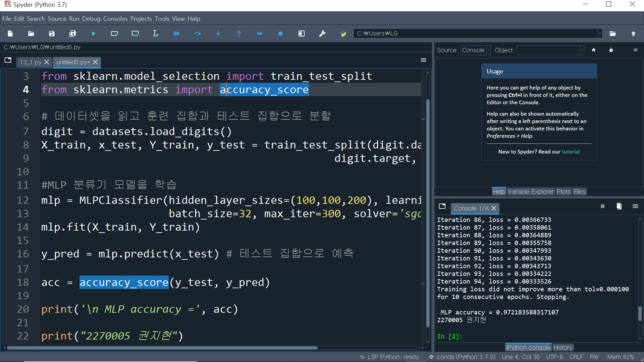Save the current file
The height and width of the screenshot is (362, 644).
52,34
